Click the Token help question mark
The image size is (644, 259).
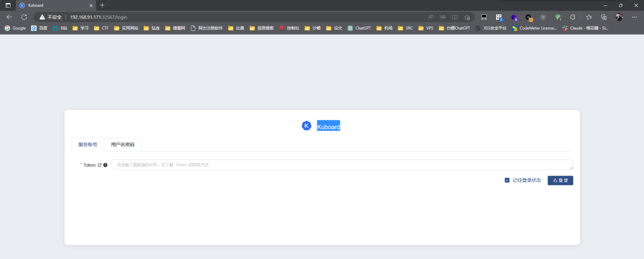(x=106, y=165)
